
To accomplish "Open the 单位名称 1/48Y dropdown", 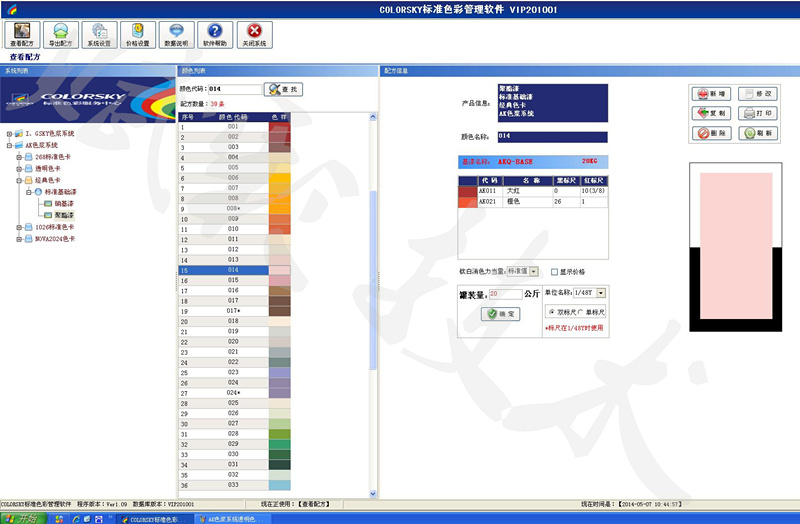I will pyautogui.click(x=601, y=293).
